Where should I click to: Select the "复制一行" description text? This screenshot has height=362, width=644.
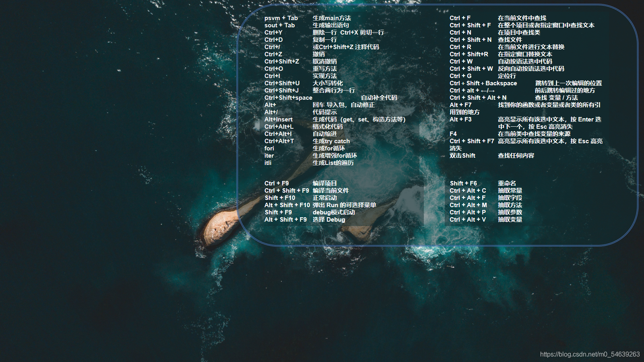click(325, 40)
